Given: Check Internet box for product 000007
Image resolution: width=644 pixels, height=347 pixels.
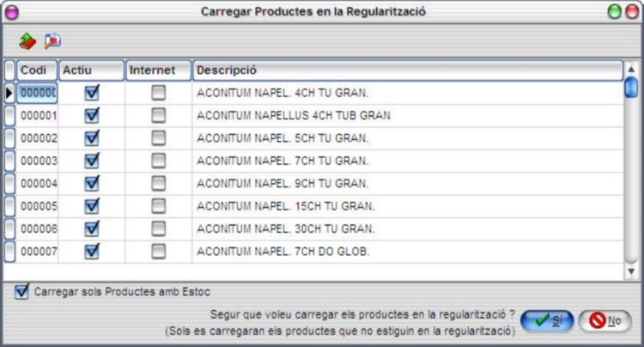Looking at the screenshot, I should [x=159, y=252].
